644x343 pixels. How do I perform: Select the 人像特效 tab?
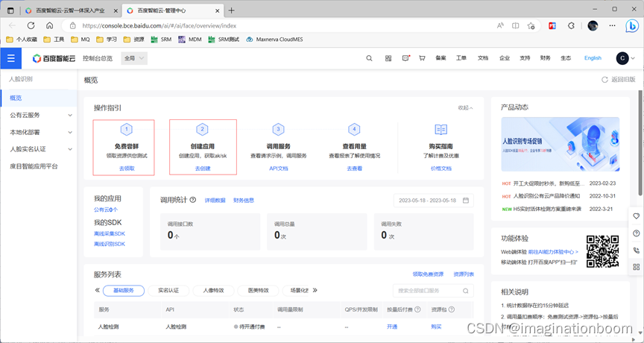213,290
